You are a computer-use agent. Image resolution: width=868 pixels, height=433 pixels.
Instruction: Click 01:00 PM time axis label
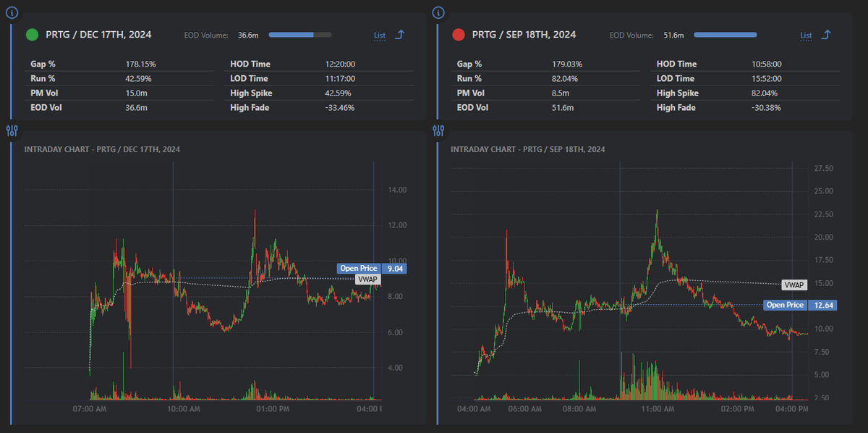click(271, 410)
